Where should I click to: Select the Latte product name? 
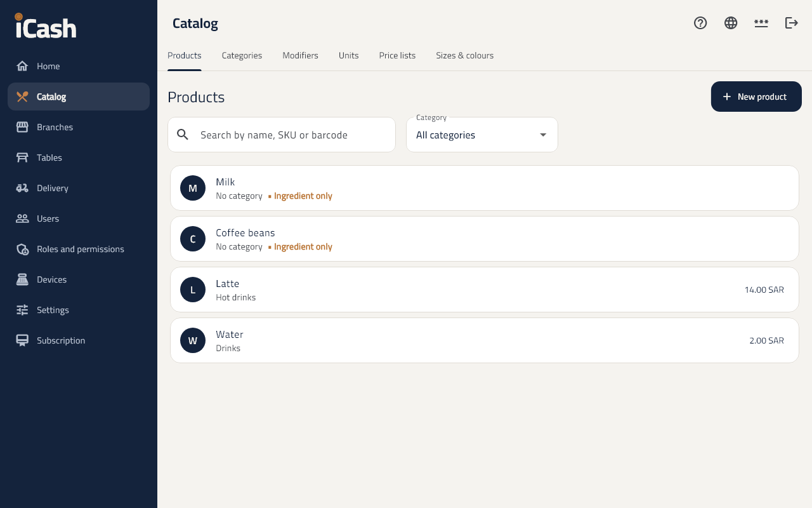pyautogui.click(x=227, y=284)
